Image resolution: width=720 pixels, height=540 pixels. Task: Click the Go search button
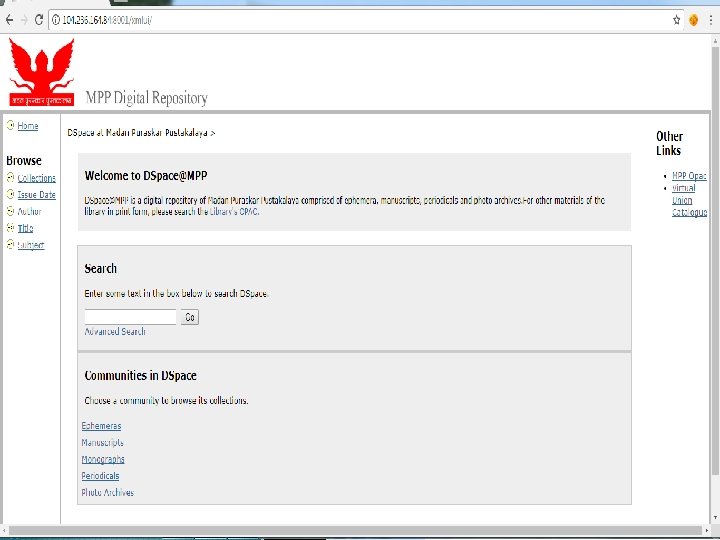pos(190,317)
